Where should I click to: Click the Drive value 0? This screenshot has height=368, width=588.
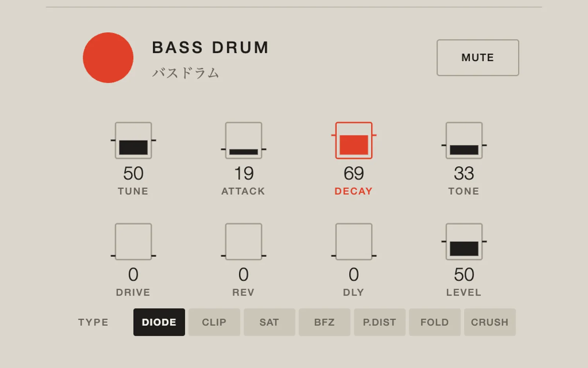click(x=133, y=275)
